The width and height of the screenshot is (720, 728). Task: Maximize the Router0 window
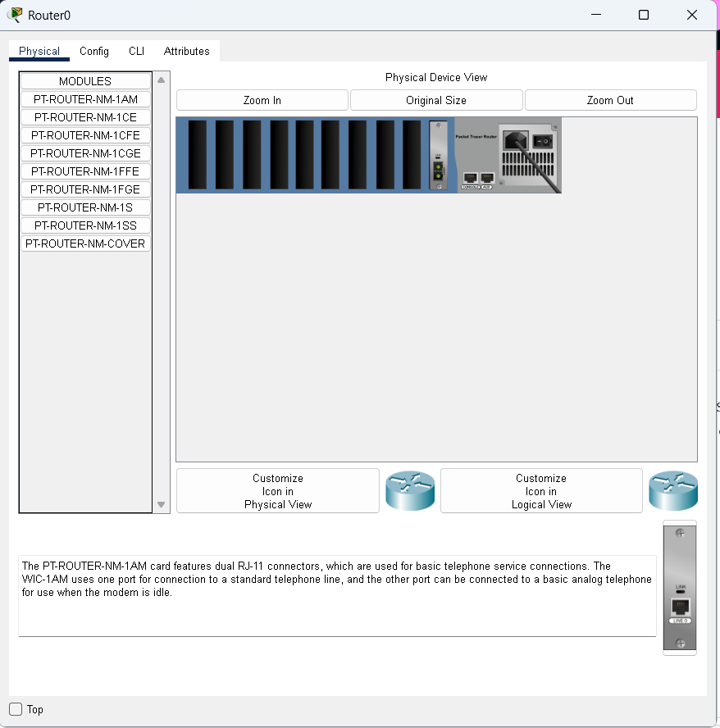pos(644,15)
